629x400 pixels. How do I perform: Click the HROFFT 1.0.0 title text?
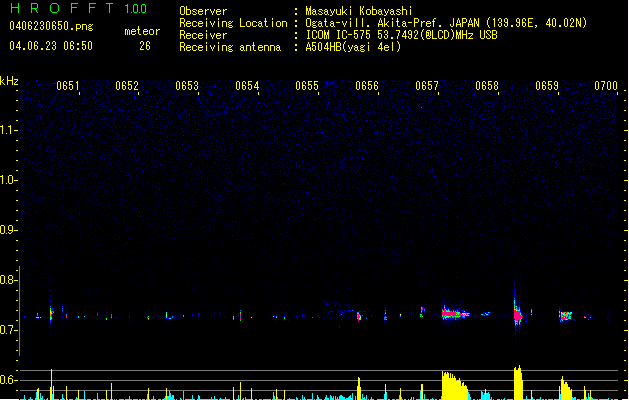[78, 8]
